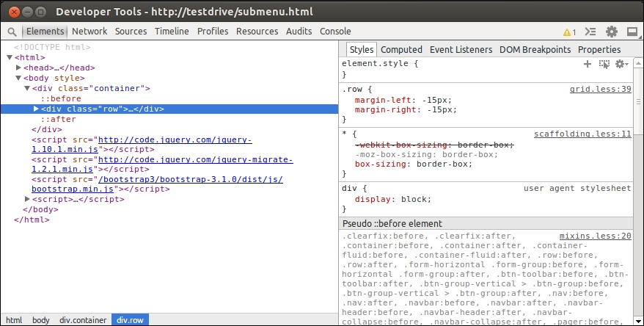Click the closing </body> tag
Screen dimensions: 644x326
[40, 209]
